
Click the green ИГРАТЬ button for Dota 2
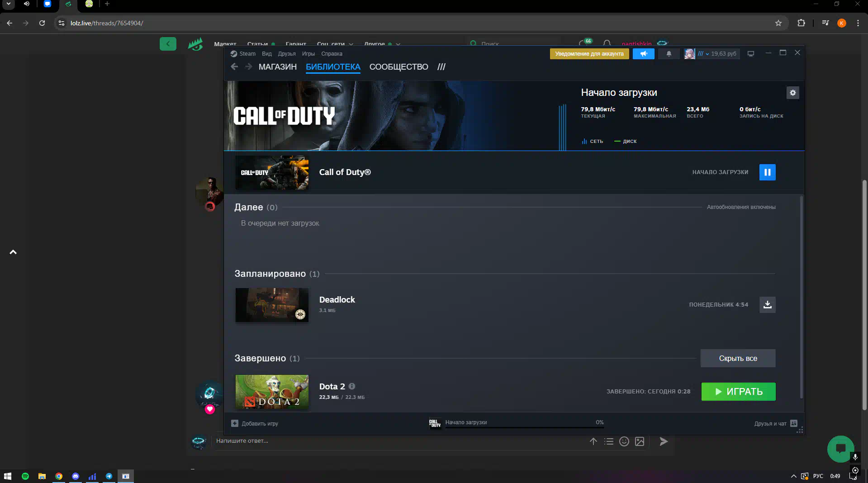tap(738, 392)
